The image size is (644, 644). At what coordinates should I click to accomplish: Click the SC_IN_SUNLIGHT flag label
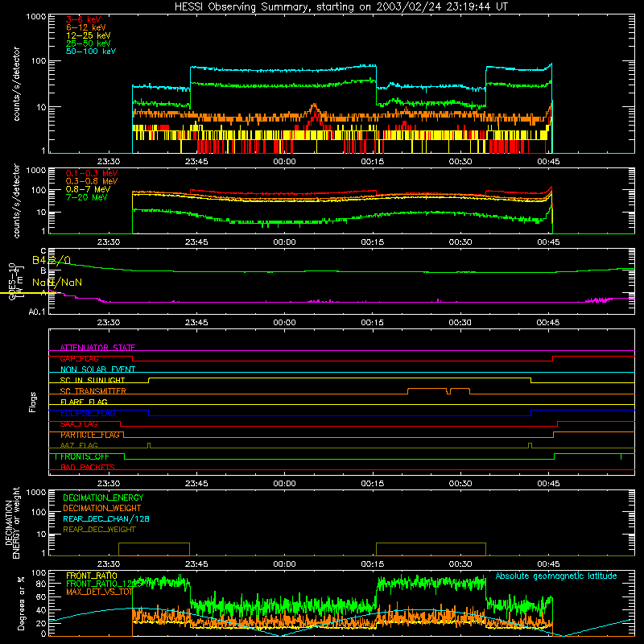pyautogui.click(x=93, y=380)
